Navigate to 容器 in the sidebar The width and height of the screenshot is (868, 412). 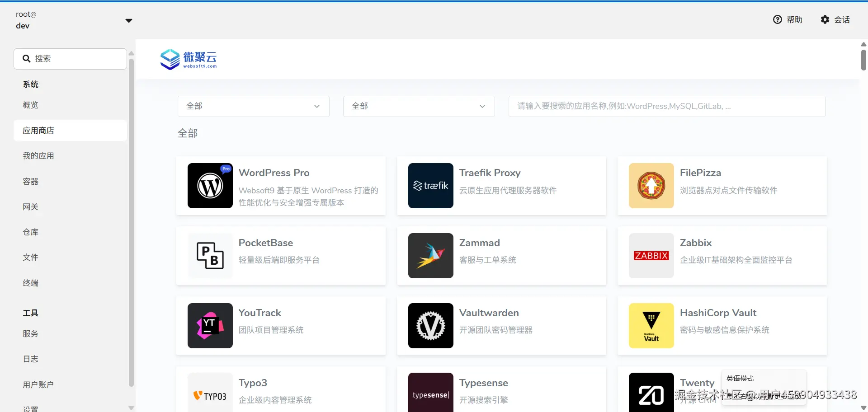[x=71, y=182]
